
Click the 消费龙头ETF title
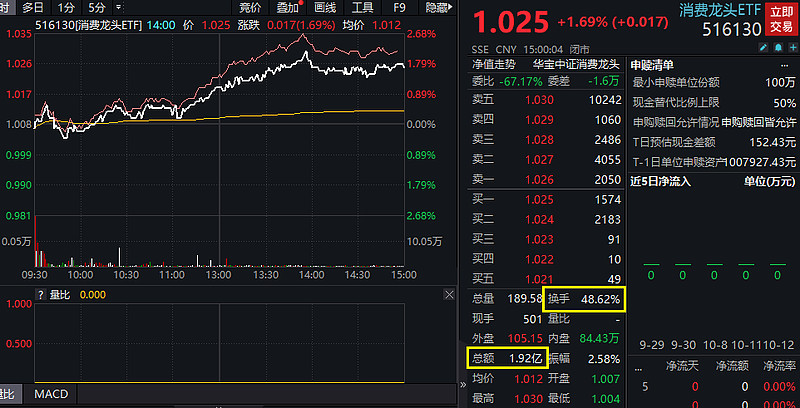(719, 10)
